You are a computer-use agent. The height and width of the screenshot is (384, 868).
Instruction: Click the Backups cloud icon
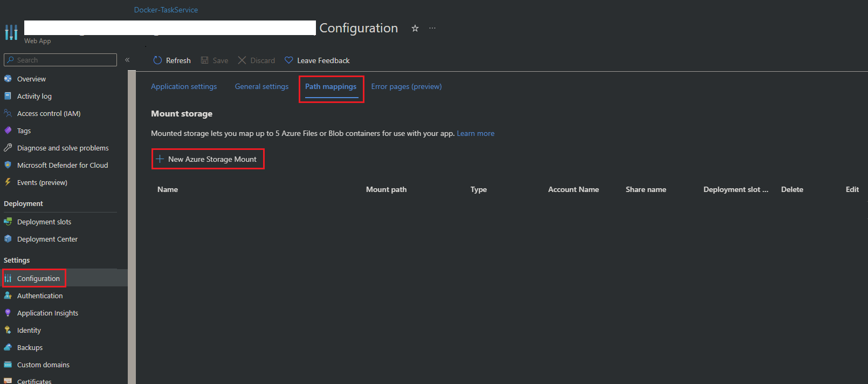coord(8,347)
